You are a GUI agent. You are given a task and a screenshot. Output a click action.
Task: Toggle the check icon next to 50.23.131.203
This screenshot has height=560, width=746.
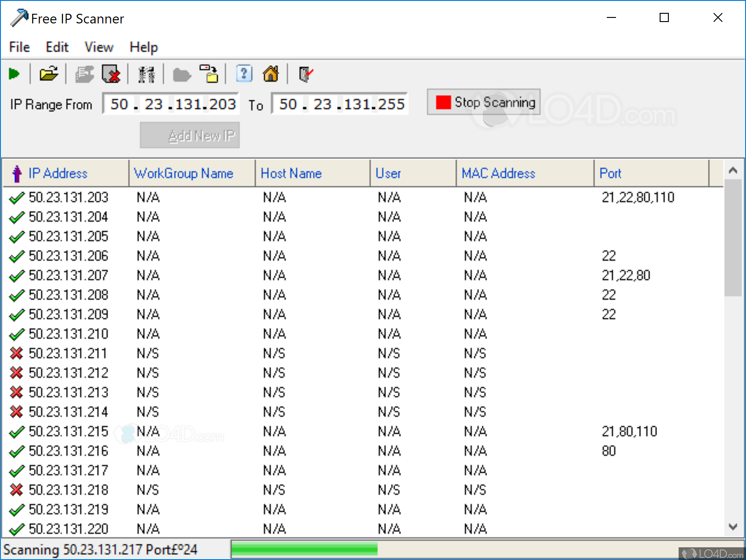(17, 197)
